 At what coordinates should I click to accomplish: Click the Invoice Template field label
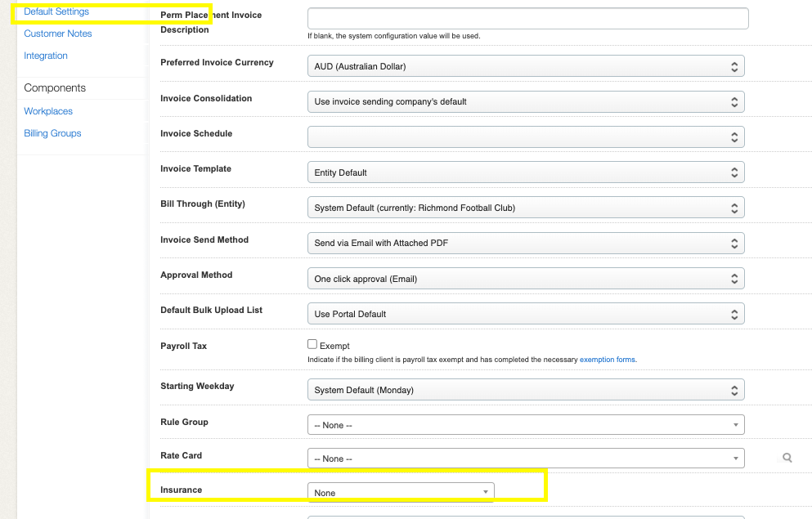point(195,168)
